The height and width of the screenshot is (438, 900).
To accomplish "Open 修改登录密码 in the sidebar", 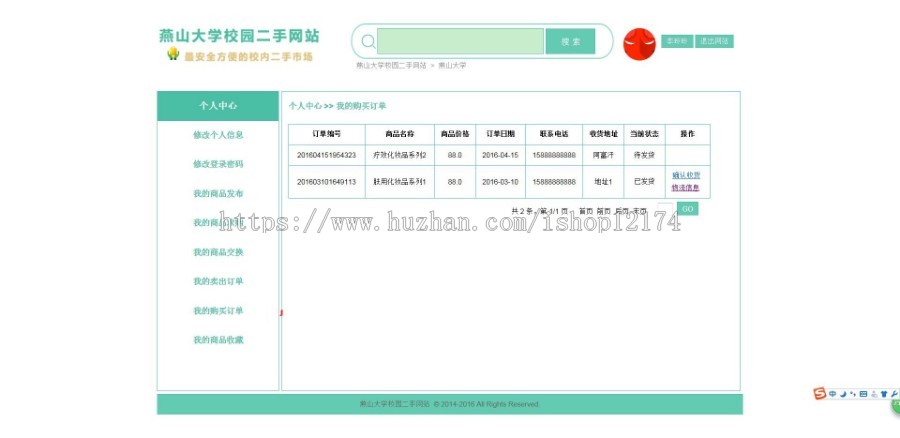I will [x=218, y=164].
